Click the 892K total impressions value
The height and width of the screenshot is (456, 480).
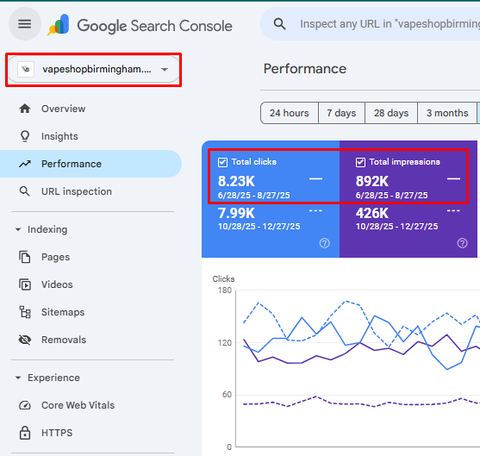click(x=372, y=181)
